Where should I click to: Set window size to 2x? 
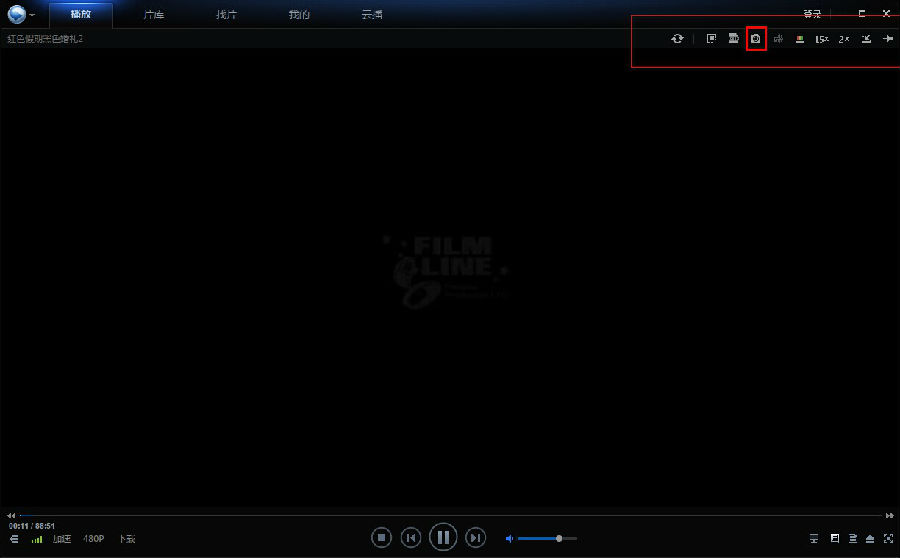(x=844, y=39)
